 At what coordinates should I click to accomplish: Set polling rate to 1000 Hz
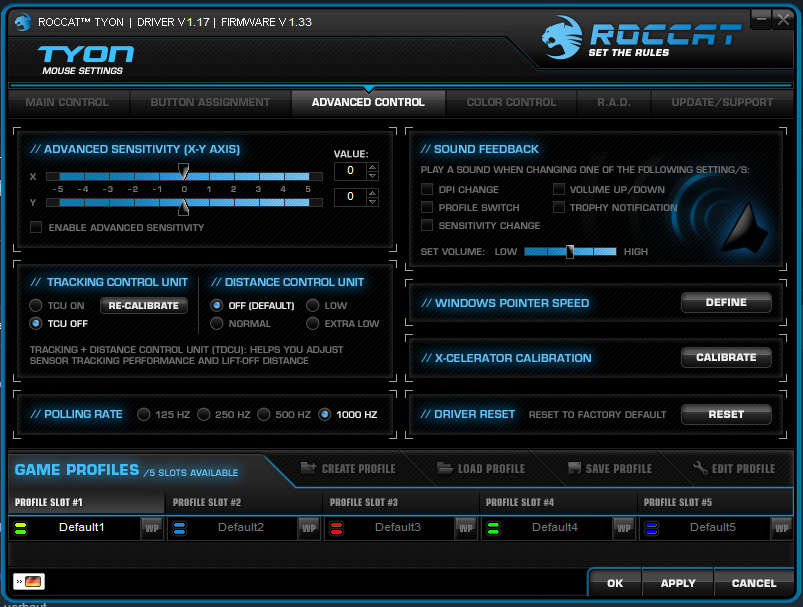point(324,414)
